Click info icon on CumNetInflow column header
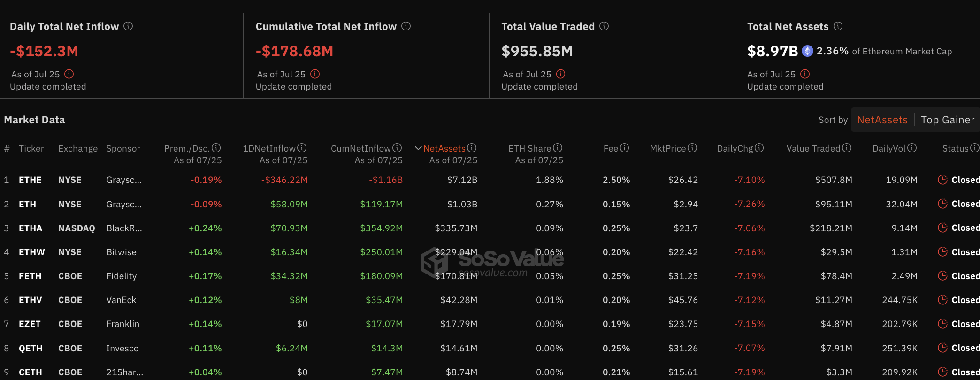The height and width of the screenshot is (380, 980). point(397,148)
